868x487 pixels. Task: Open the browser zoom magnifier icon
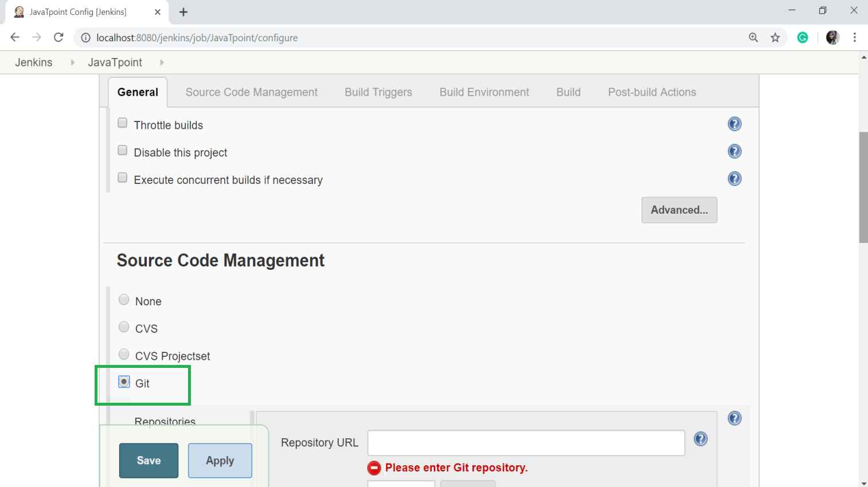[753, 37]
